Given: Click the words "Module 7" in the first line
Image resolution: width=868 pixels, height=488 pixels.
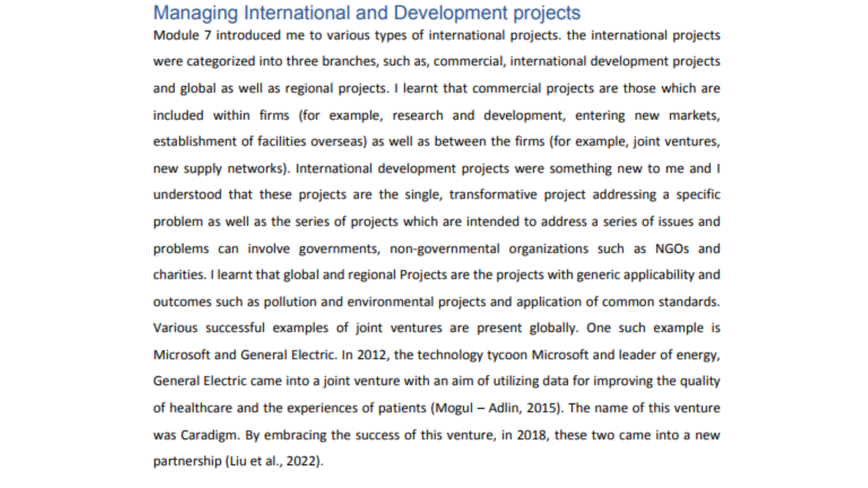Looking at the screenshot, I should coord(182,35).
